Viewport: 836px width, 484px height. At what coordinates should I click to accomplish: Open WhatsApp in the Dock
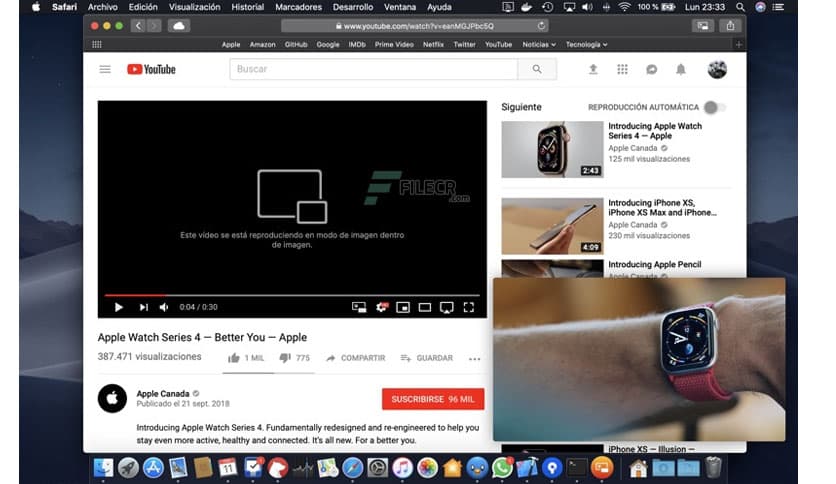click(502, 468)
